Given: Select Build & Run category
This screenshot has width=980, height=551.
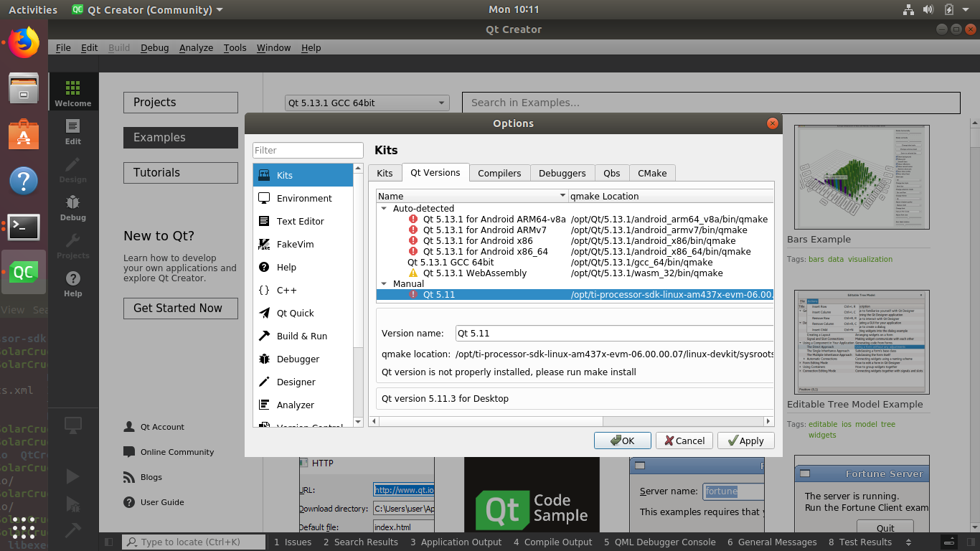Looking at the screenshot, I should (303, 336).
